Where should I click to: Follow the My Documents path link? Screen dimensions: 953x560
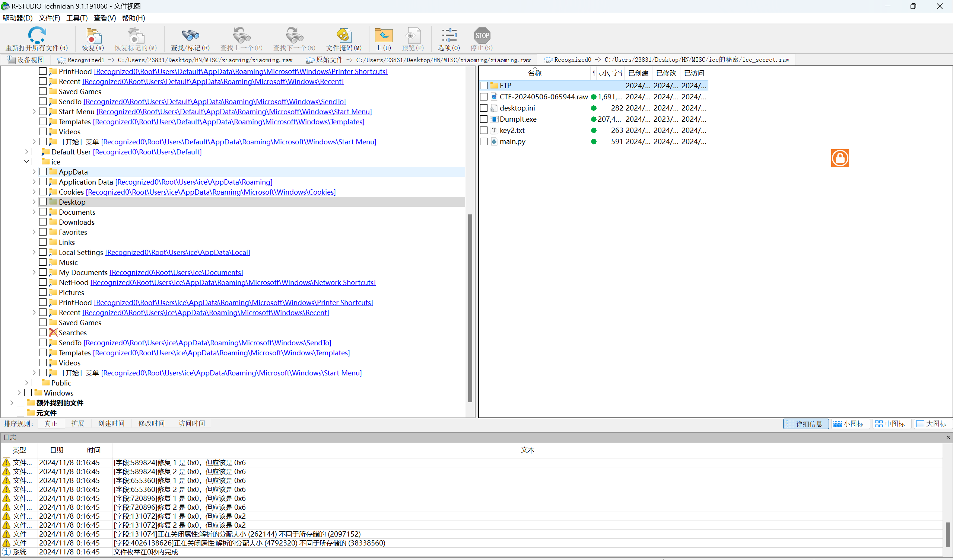pos(176,272)
